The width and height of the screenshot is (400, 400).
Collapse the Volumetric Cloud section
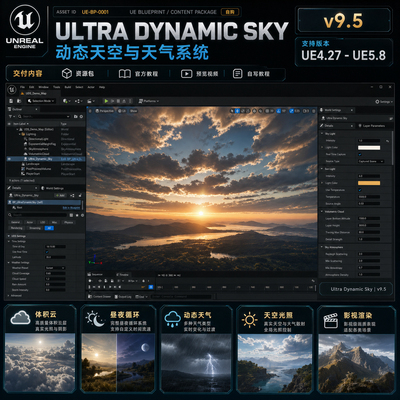pyautogui.click(x=322, y=211)
